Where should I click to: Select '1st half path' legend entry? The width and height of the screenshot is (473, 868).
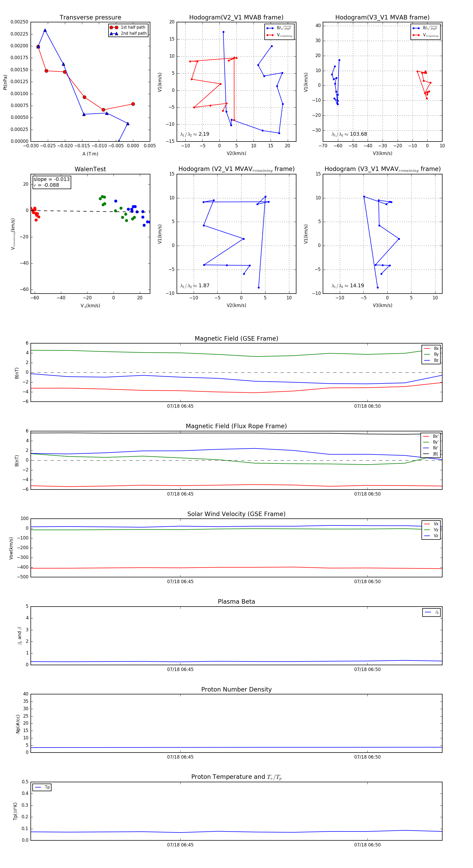128,27
